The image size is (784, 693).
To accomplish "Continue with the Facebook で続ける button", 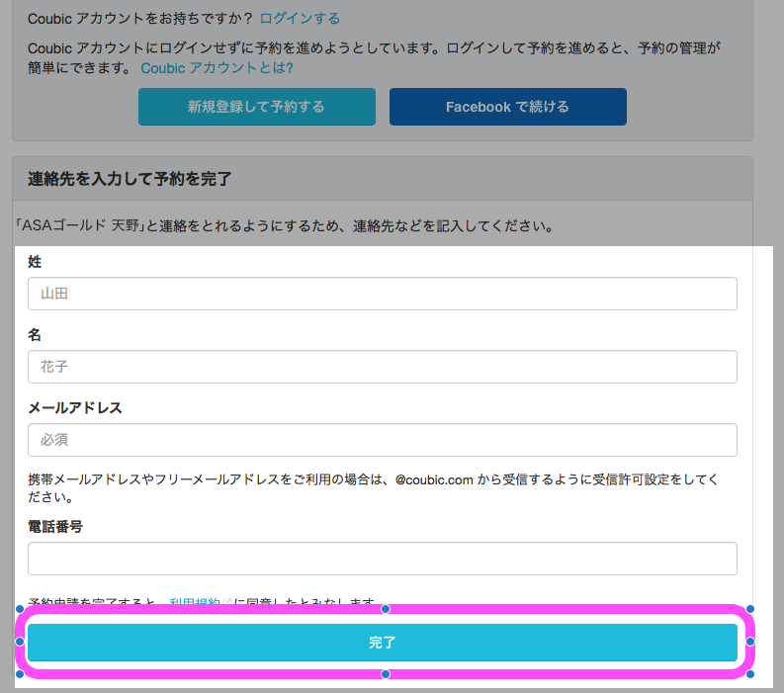I will (x=507, y=107).
